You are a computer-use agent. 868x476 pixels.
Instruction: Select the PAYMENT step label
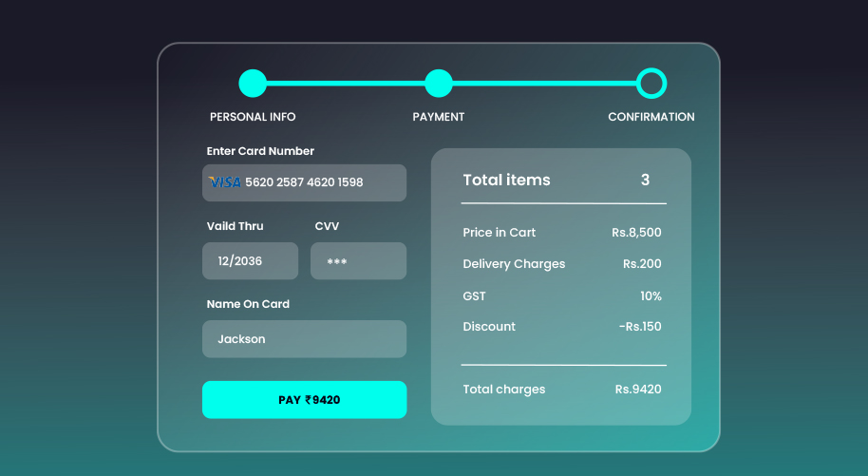tap(439, 117)
